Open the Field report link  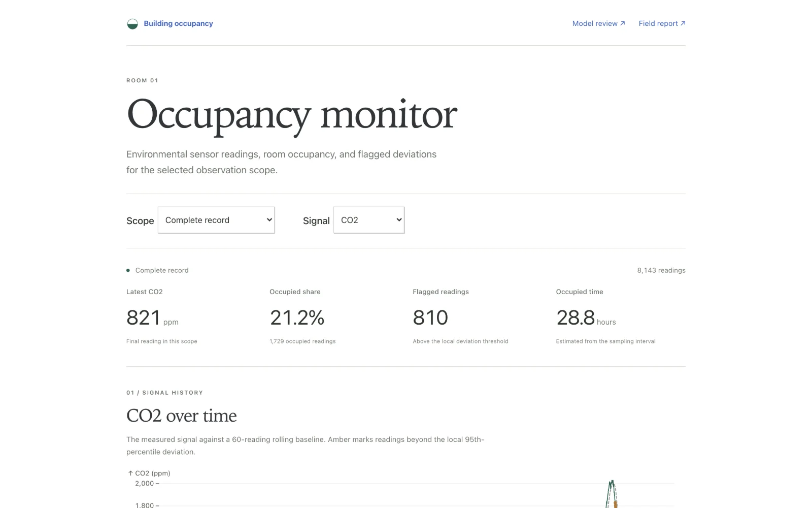click(662, 23)
